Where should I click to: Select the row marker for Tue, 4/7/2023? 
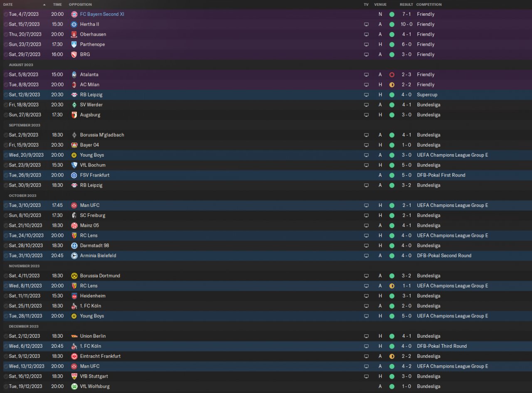click(x=6, y=14)
